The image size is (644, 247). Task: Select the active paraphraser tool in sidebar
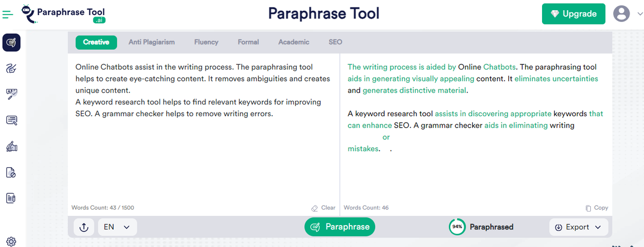(x=11, y=42)
